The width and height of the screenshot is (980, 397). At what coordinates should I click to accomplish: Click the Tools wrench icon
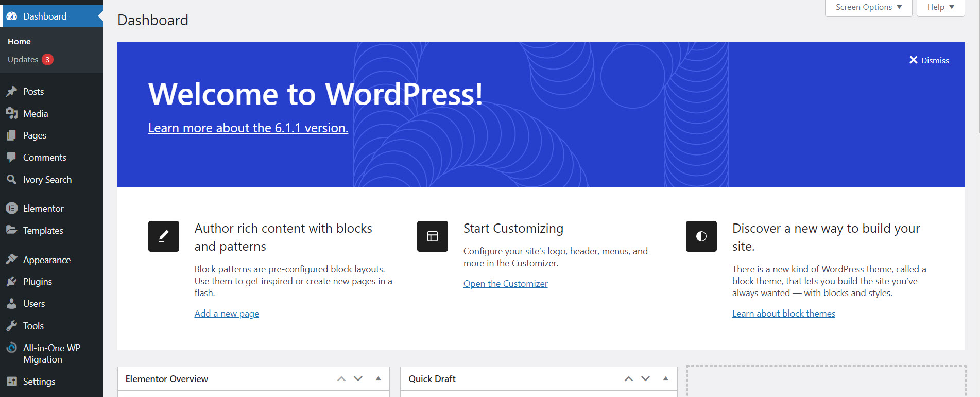click(x=11, y=325)
